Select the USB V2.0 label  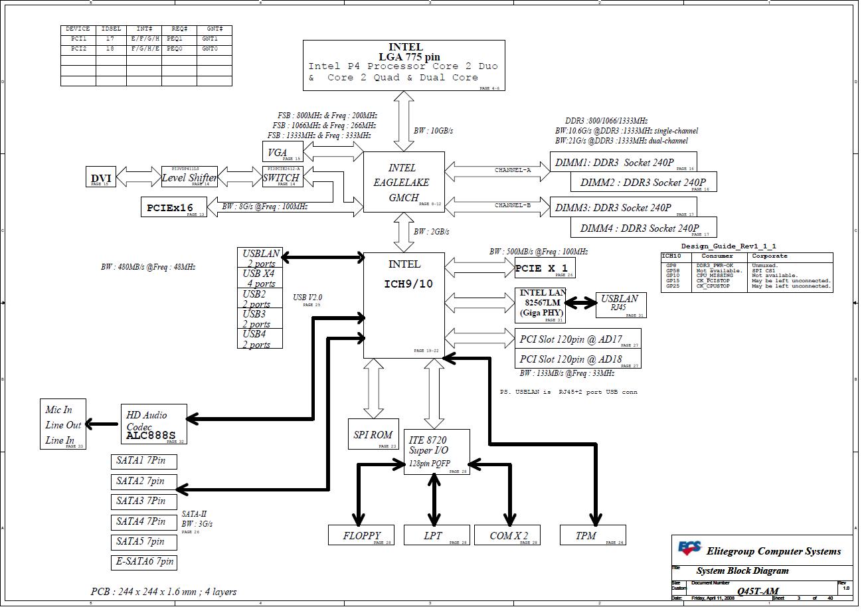(307, 297)
